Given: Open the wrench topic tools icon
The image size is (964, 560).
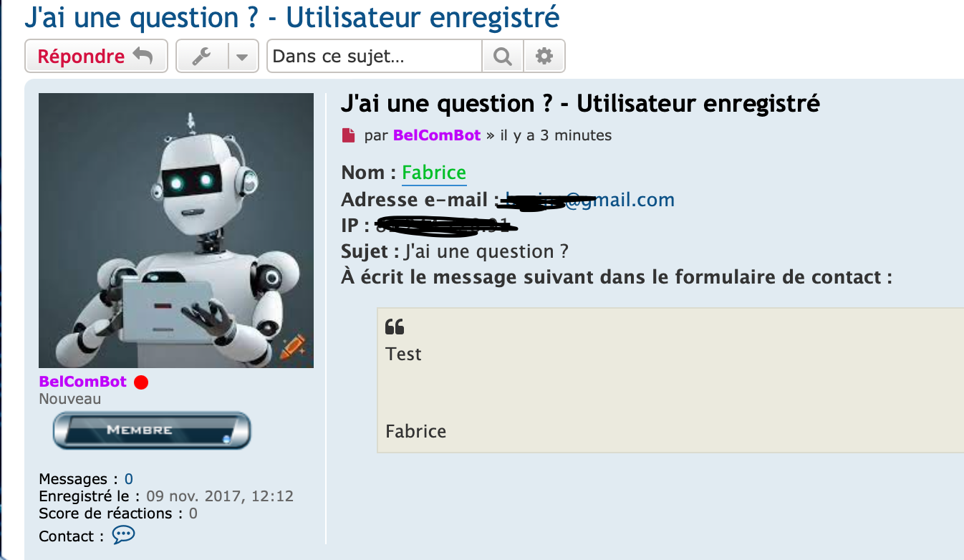Looking at the screenshot, I should pos(202,56).
